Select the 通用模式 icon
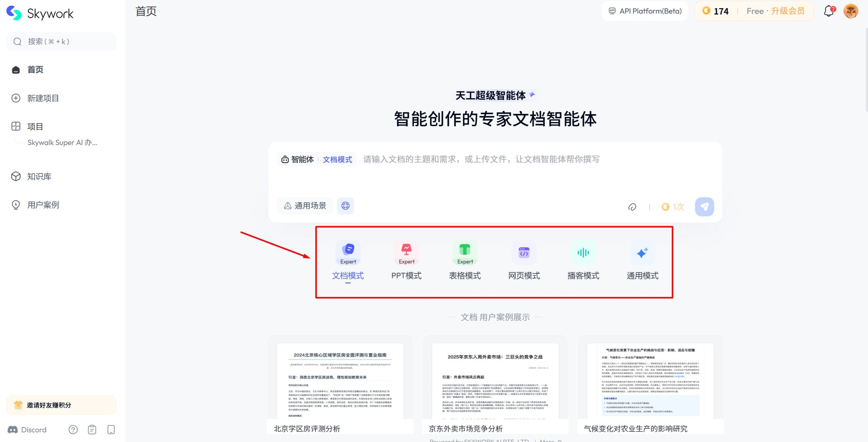Screen dimensions: 868x442 coord(643,253)
